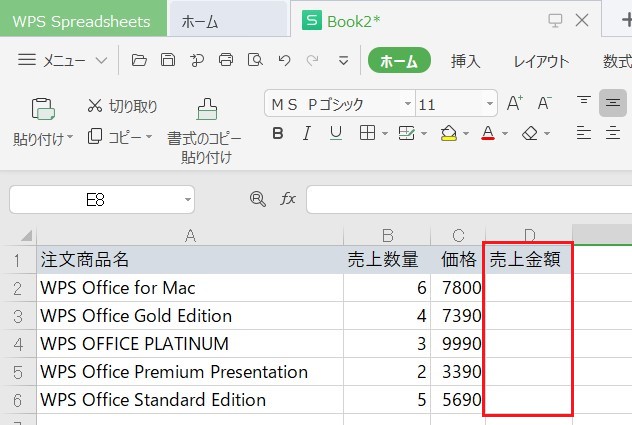Viewport: 632px width, 425px height.
Task: Expand the name box dropdown arrow
Action: point(187,199)
